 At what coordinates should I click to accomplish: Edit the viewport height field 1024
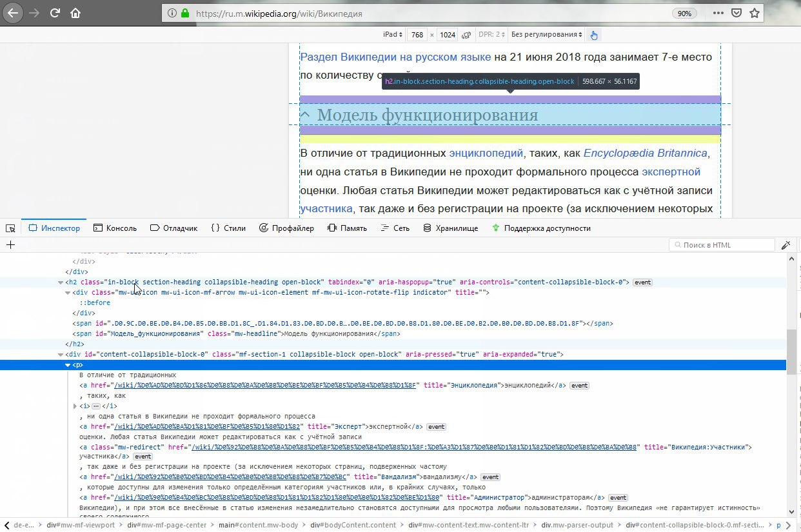pyautogui.click(x=448, y=34)
